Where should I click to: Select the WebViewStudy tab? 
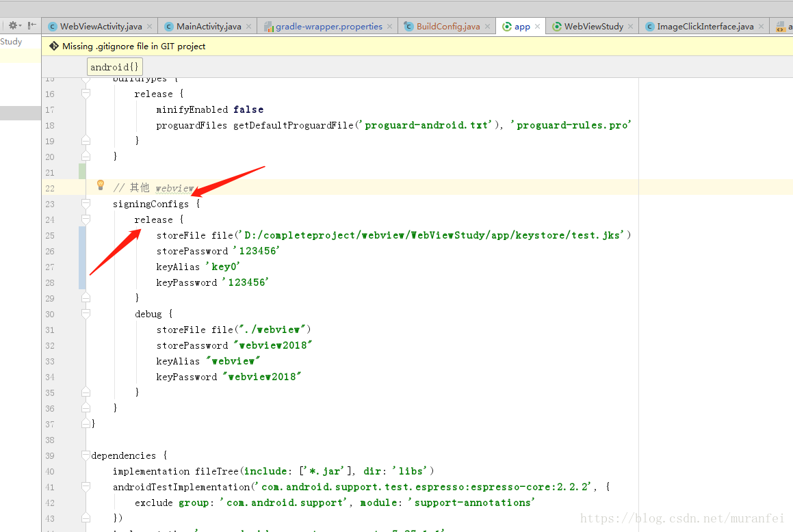pos(594,26)
